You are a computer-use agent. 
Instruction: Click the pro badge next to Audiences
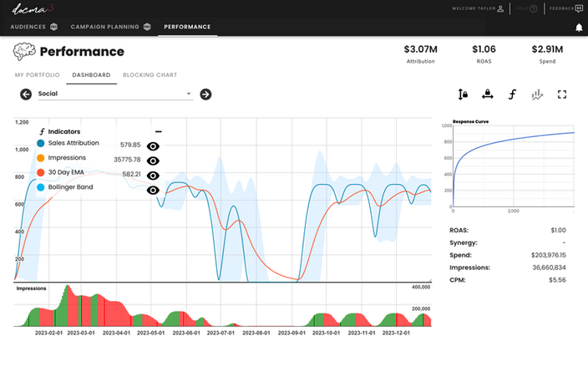(54, 27)
